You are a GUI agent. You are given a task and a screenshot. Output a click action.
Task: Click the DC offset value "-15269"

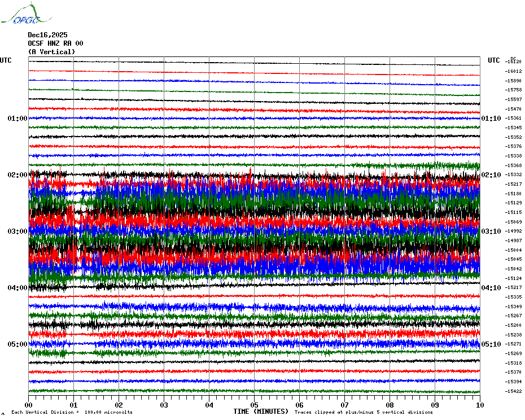(x=513, y=353)
